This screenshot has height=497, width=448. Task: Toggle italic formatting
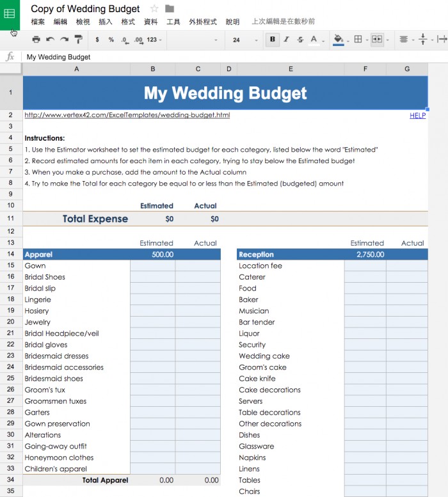[x=286, y=40]
